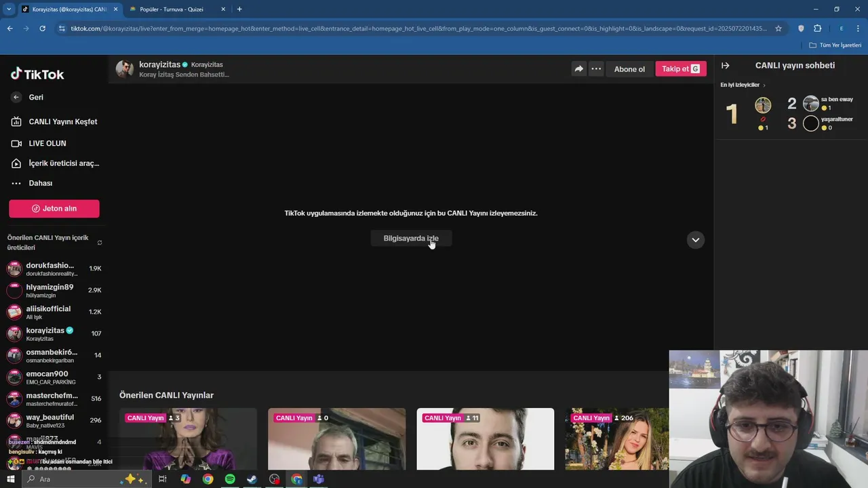Expand En iyi izleyiciler list
Image resolution: width=868 pixels, height=488 pixels.
pos(743,85)
